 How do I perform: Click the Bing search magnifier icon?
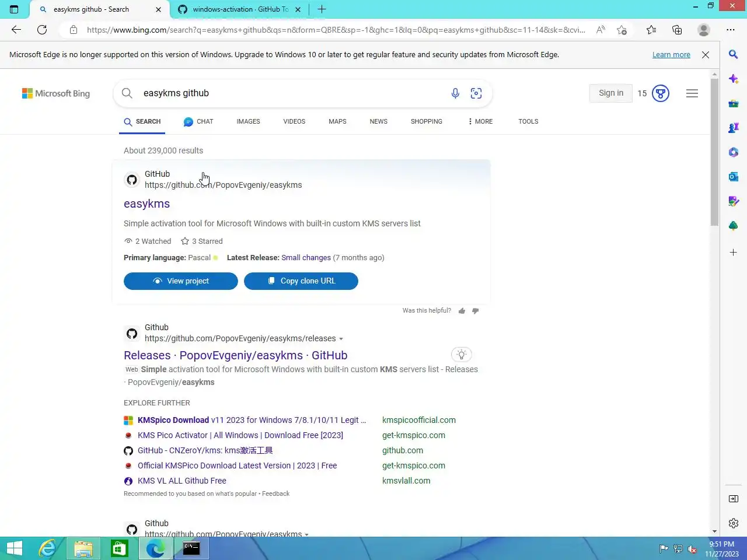(x=127, y=93)
